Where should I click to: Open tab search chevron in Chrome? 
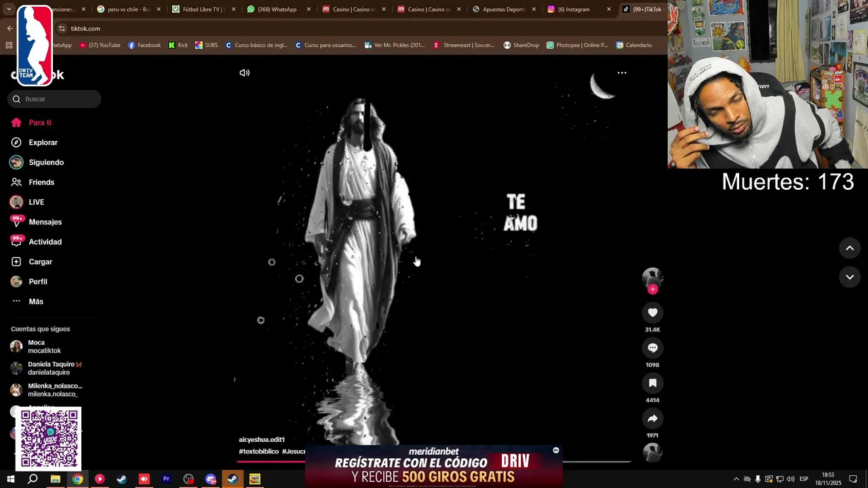9,9
